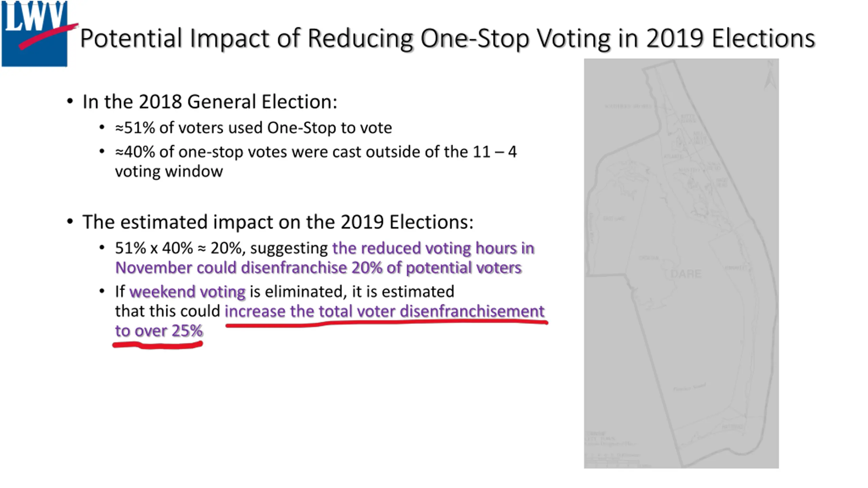Click "increase the total voter disenfranchisement" purple text

tap(384, 311)
